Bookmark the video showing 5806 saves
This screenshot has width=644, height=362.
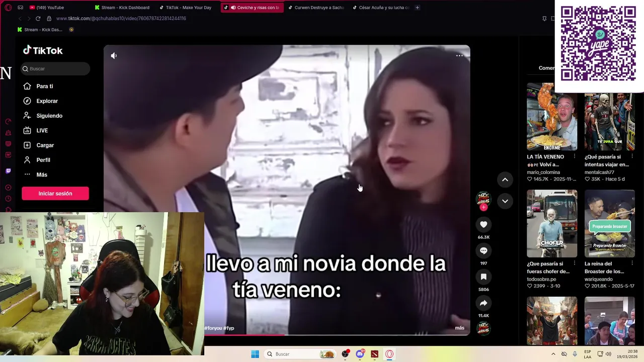tap(484, 277)
